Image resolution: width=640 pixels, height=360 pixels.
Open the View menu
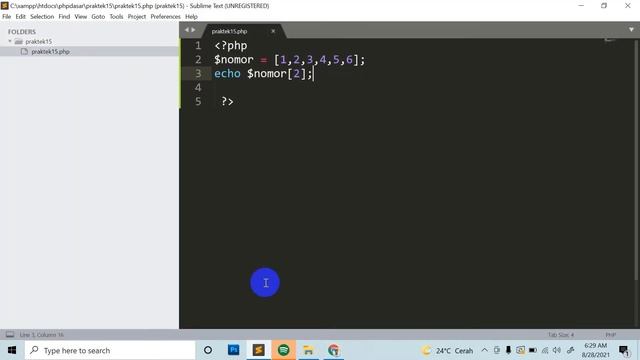[x=80, y=17]
